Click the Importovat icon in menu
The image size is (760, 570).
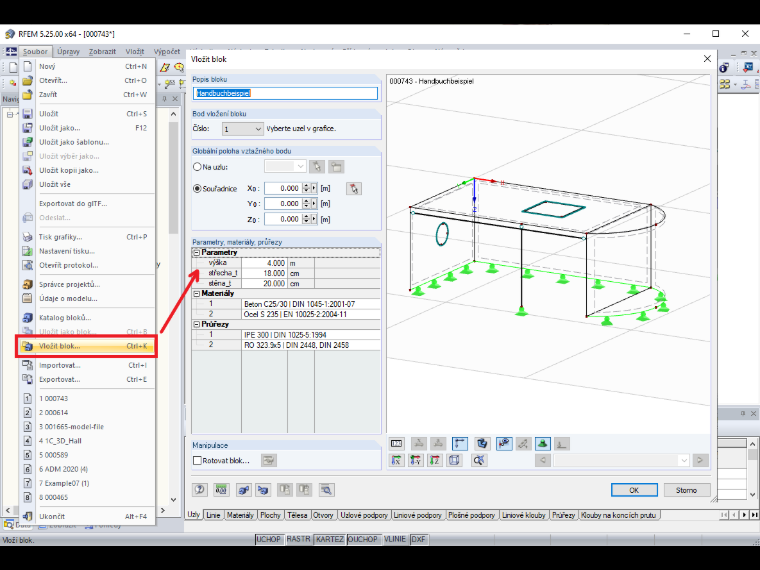point(28,365)
